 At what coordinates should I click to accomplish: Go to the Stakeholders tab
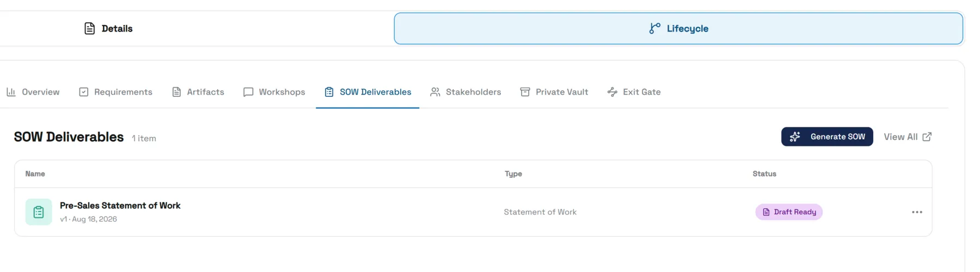pos(465,92)
